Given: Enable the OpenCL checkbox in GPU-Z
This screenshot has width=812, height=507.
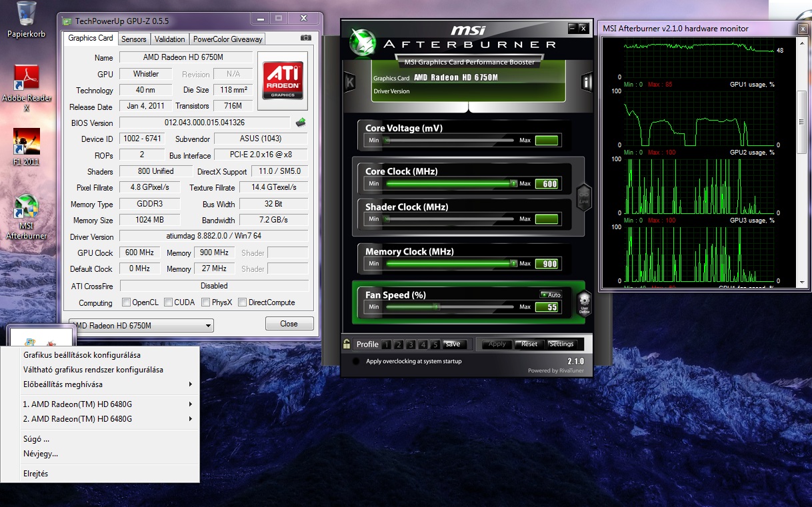Looking at the screenshot, I should pyautogui.click(x=126, y=302).
